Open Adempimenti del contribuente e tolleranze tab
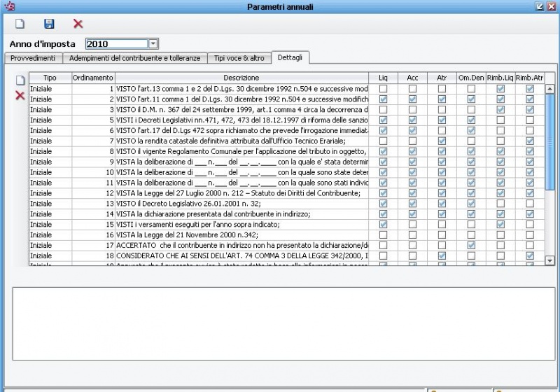 pos(134,58)
